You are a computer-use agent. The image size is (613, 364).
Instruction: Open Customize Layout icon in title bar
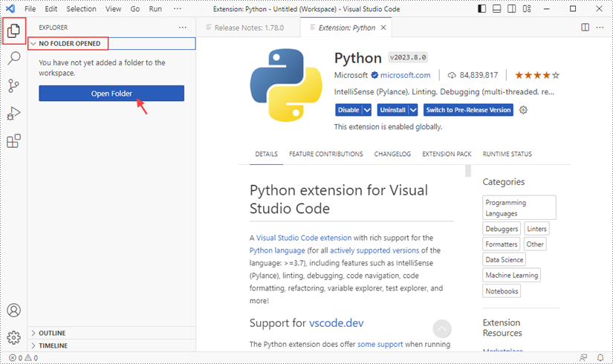coord(527,9)
